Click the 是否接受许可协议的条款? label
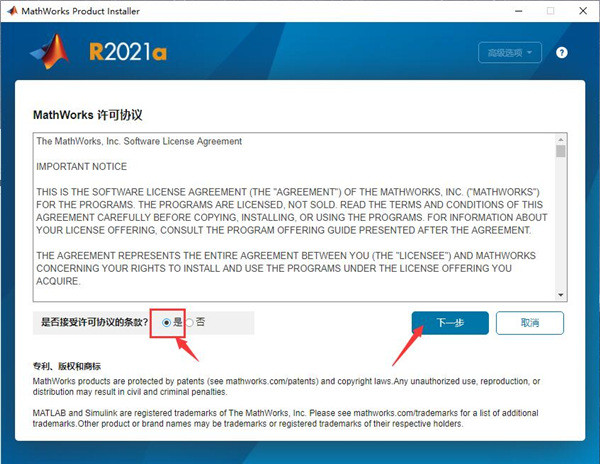 click(95, 322)
